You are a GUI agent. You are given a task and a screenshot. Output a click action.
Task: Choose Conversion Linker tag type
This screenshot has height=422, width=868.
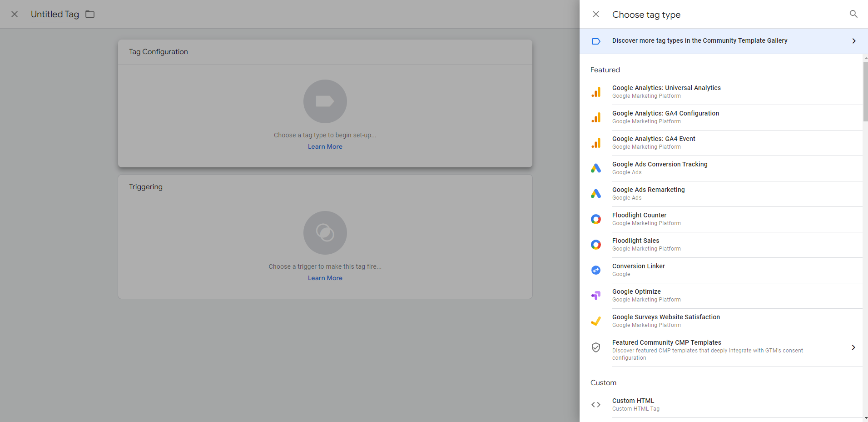pyautogui.click(x=721, y=270)
